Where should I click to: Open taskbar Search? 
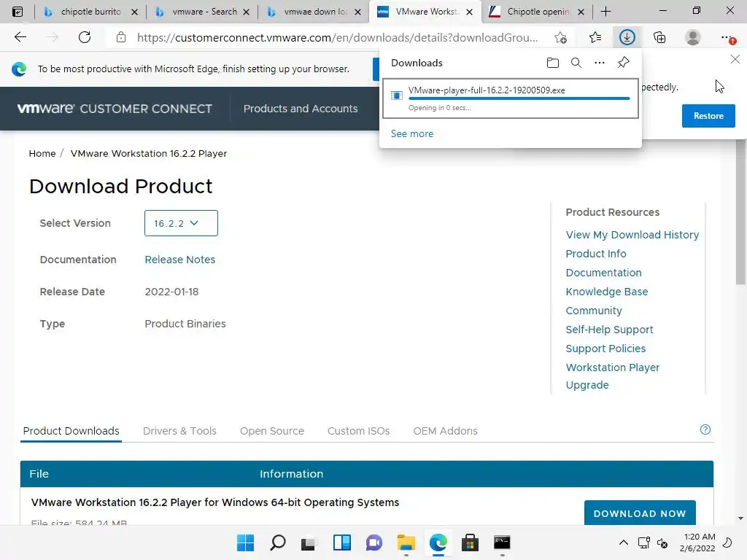pyautogui.click(x=278, y=542)
